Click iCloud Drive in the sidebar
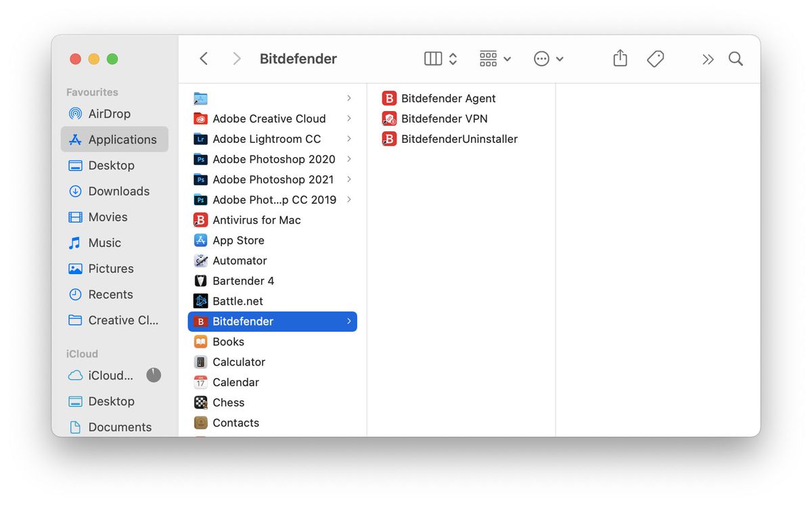Screen dimensions: 812x505 (110, 375)
